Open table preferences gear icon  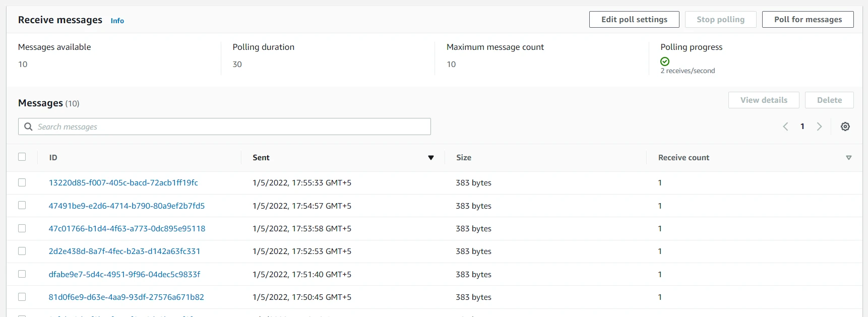[x=845, y=126]
